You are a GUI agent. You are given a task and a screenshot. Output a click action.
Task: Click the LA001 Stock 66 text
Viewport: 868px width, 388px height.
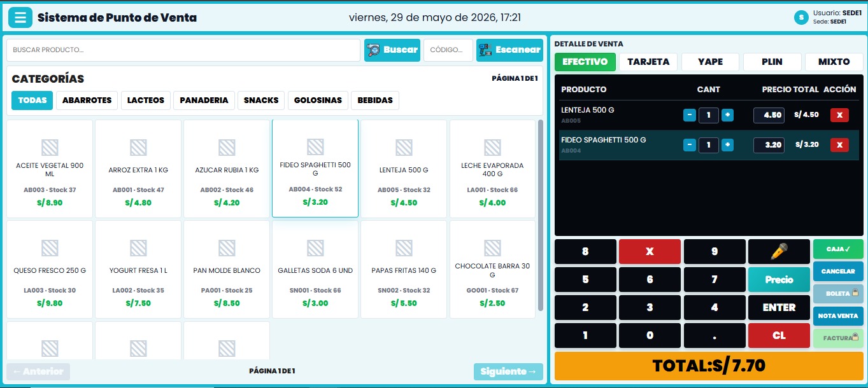tap(492, 190)
